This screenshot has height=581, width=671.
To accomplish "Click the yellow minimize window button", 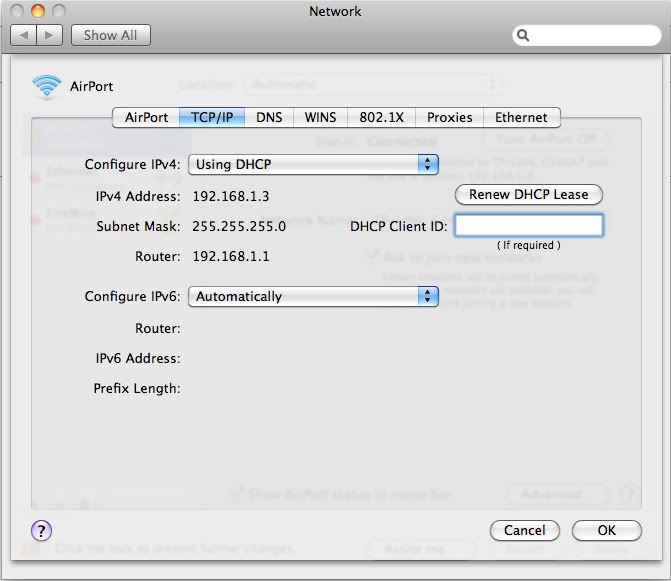I will [38, 11].
